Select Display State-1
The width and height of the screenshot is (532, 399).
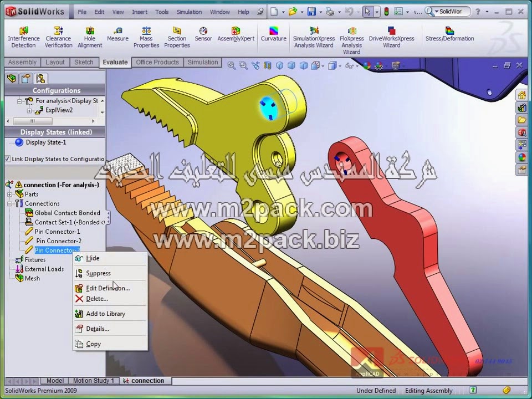point(46,142)
